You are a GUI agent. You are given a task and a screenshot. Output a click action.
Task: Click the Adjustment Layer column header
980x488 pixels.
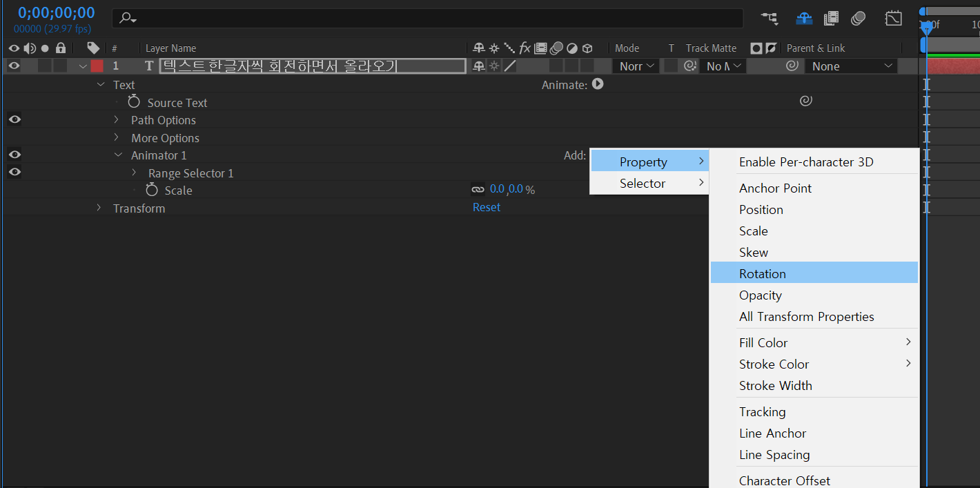click(572, 48)
